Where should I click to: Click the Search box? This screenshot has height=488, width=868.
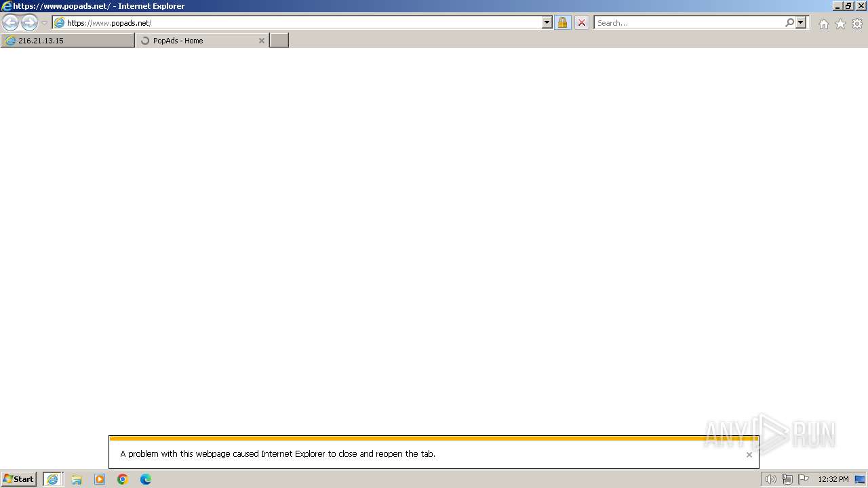click(688, 23)
